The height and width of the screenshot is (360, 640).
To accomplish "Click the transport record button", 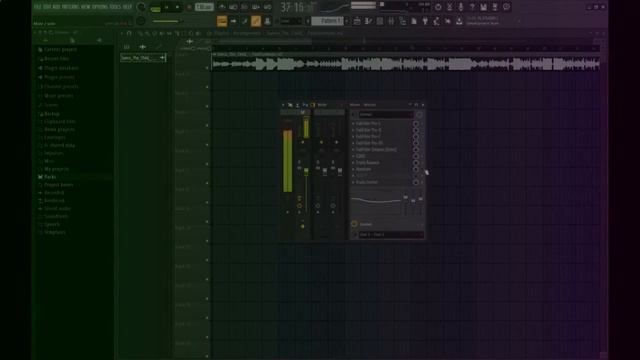I will coord(189,7).
